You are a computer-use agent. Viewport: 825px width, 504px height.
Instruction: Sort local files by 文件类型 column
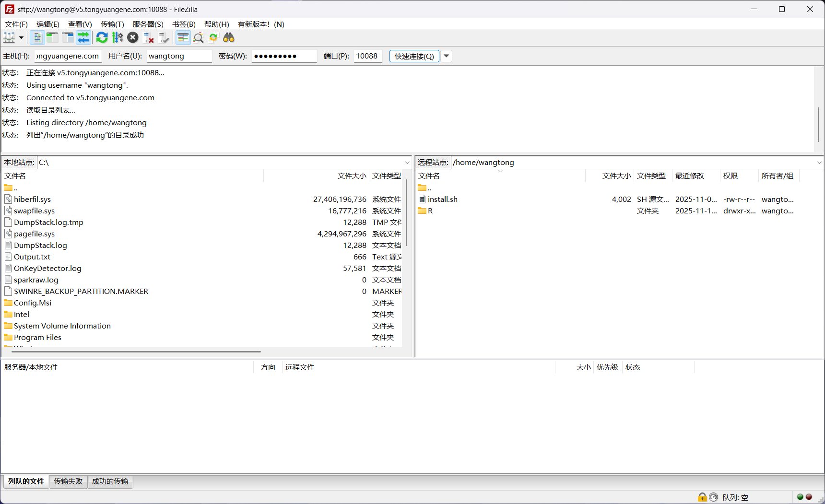click(387, 176)
